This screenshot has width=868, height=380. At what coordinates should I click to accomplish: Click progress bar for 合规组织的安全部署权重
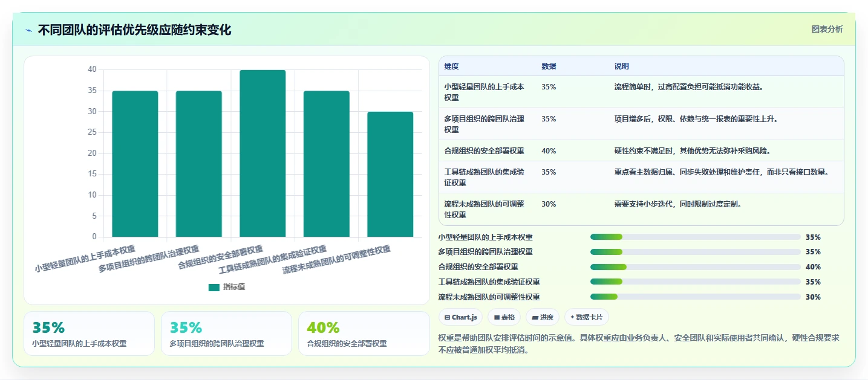(x=696, y=266)
